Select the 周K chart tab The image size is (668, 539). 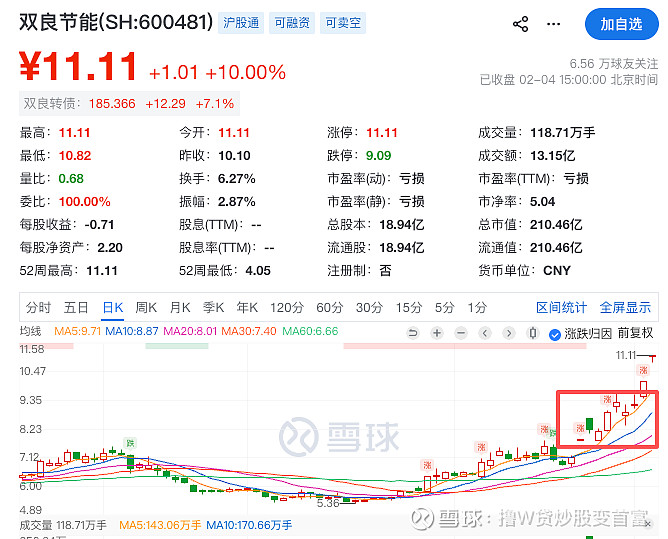click(x=146, y=307)
